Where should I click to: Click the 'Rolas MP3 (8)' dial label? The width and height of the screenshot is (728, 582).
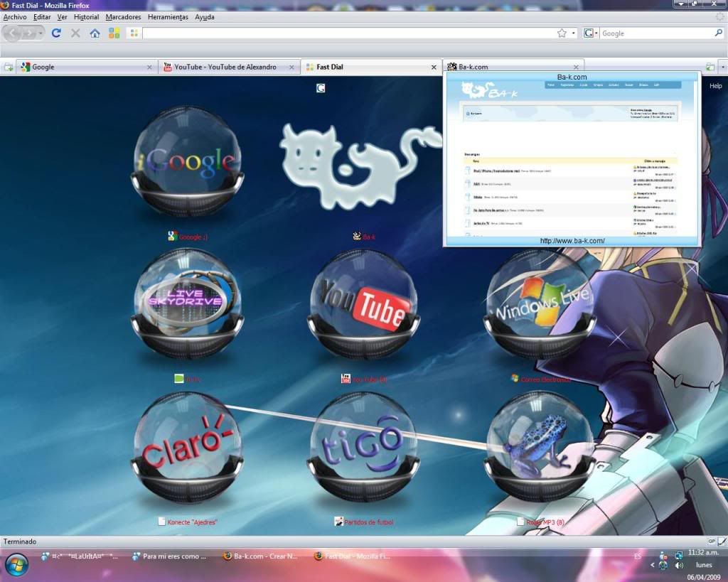(x=545, y=522)
